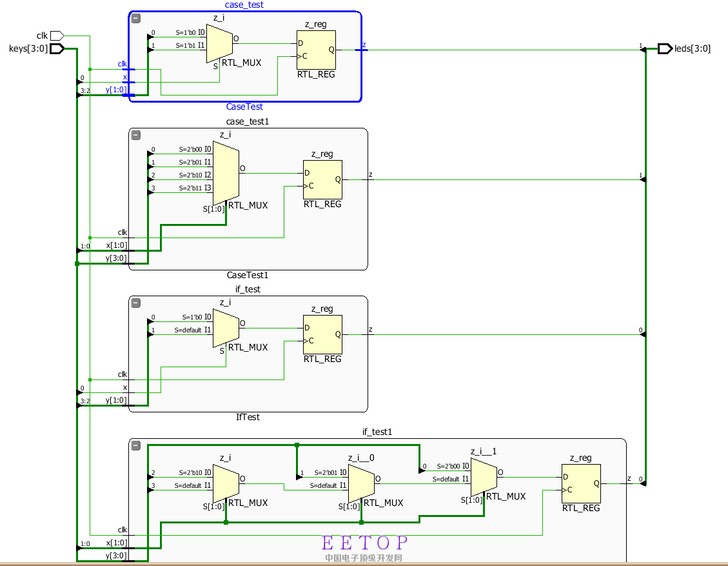The height and width of the screenshot is (566, 728).
Task: Click the z_i__0 cell name label
Action: [x=361, y=458]
